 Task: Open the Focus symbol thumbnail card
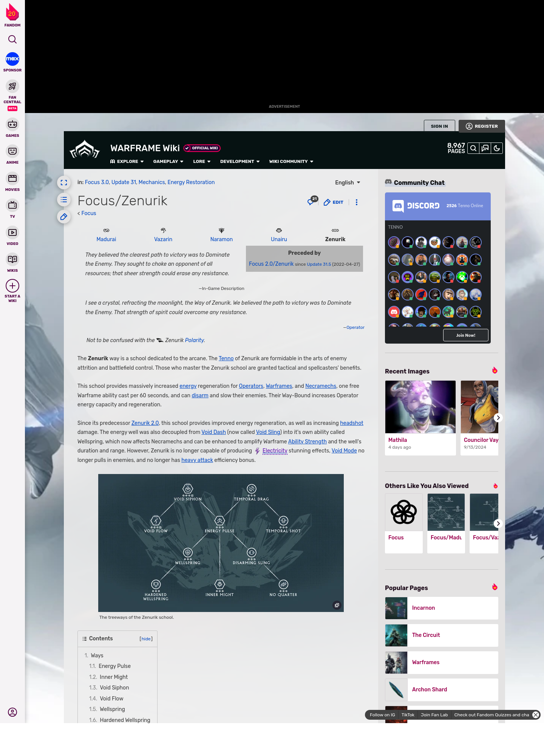click(404, 512)
